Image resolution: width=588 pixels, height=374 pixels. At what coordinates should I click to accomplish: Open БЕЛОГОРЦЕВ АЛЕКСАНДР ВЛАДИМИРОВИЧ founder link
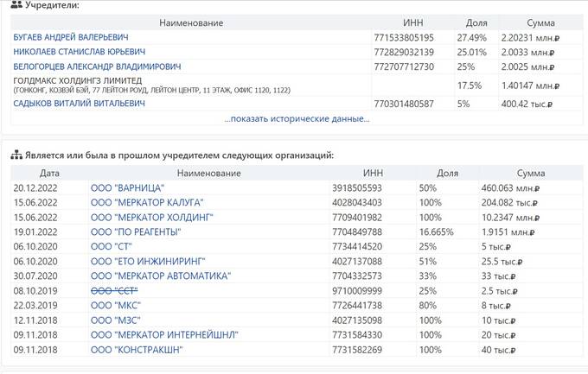pos(97,67)
